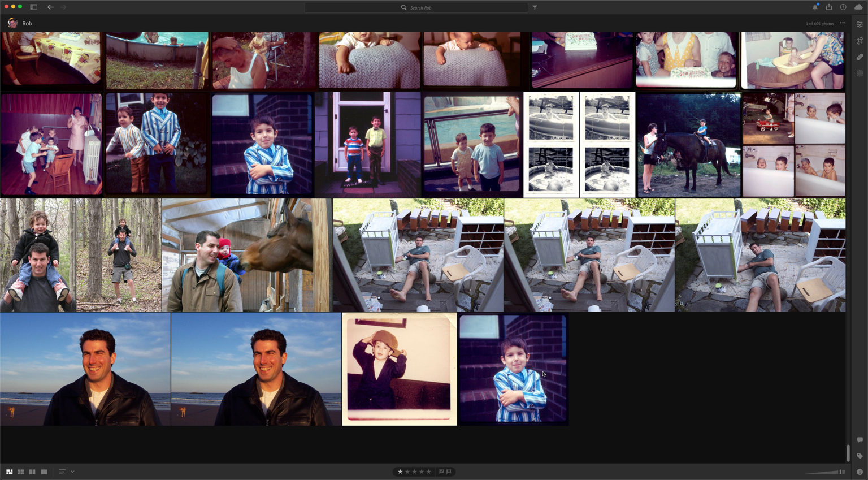Switch to square grid view
The image size is (868, 480).
tap(21, 472)
